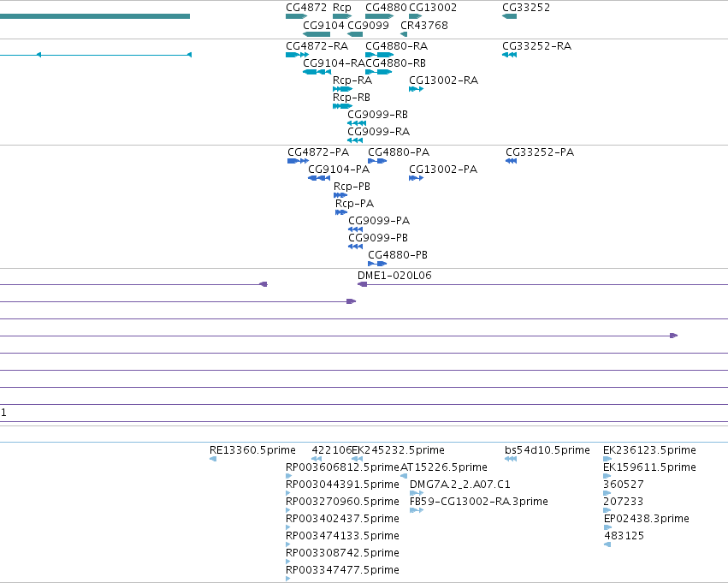
Task: Open transcript CG4872-RA
Action: click(x=317, y=46)
